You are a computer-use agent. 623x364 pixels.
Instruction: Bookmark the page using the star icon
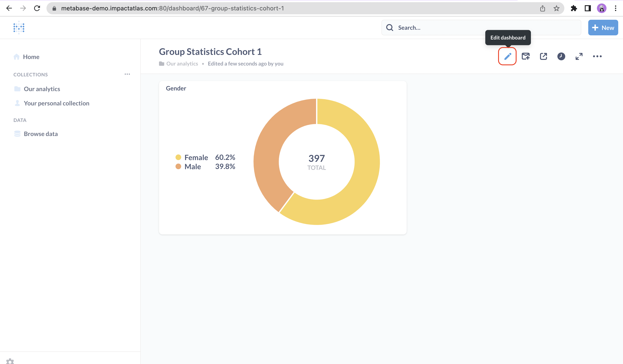click(556, 8)
